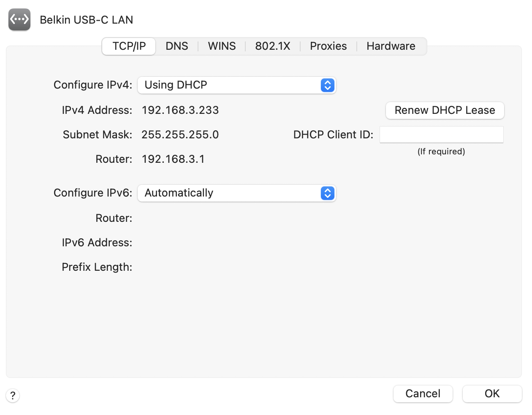Screen dimensions: 532x415
Task: Click Renew DHCP Lease button
Action: [x=445, y=110]
